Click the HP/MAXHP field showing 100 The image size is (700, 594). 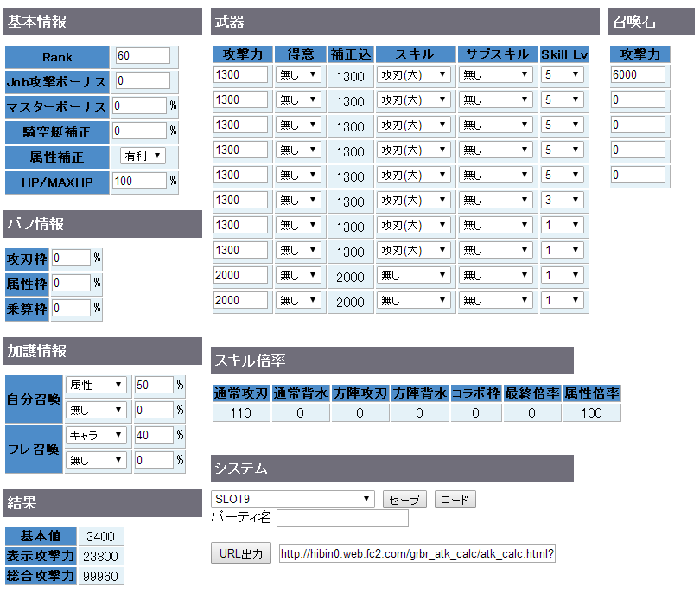click(x=139, y=181)
